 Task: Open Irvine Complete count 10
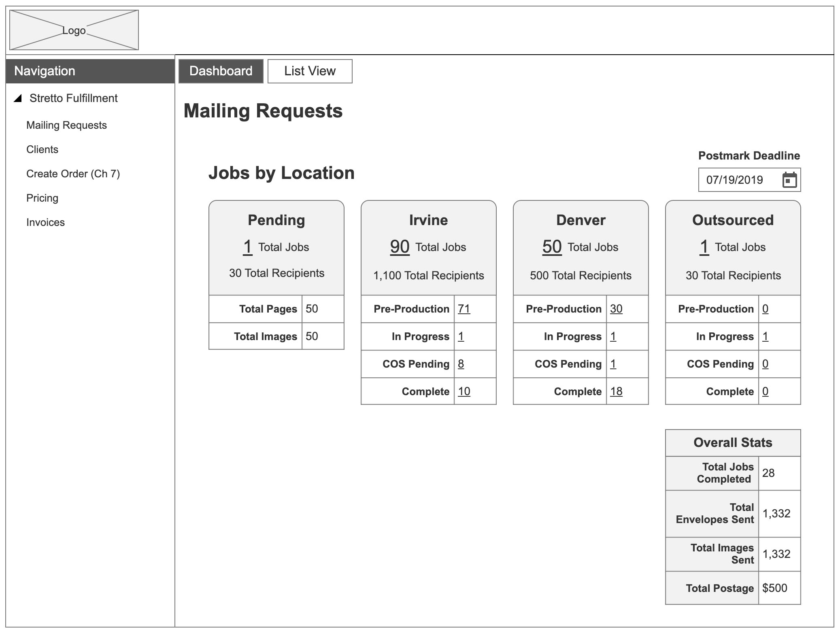[x=464, y=391]
